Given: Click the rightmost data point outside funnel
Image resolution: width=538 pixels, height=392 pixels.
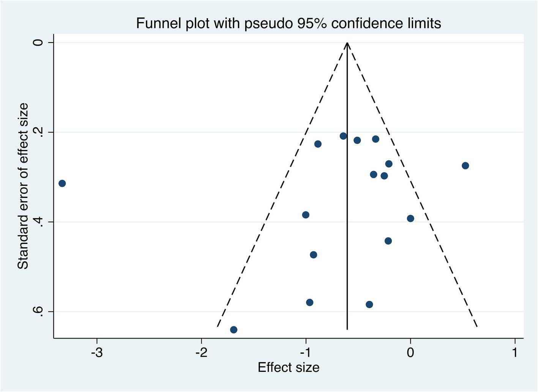Looking at the screenshot, I should coord(465,166).
